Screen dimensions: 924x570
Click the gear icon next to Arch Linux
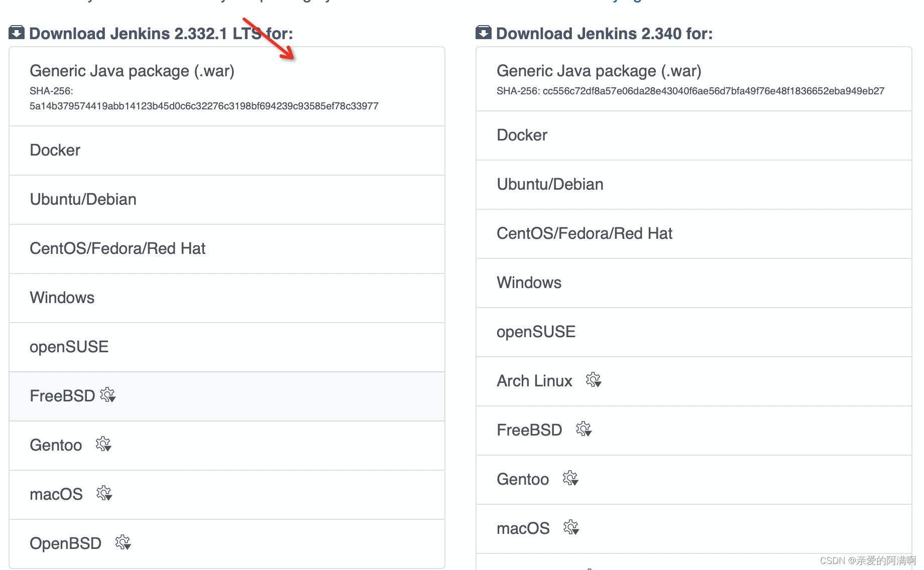pos(594,380)
